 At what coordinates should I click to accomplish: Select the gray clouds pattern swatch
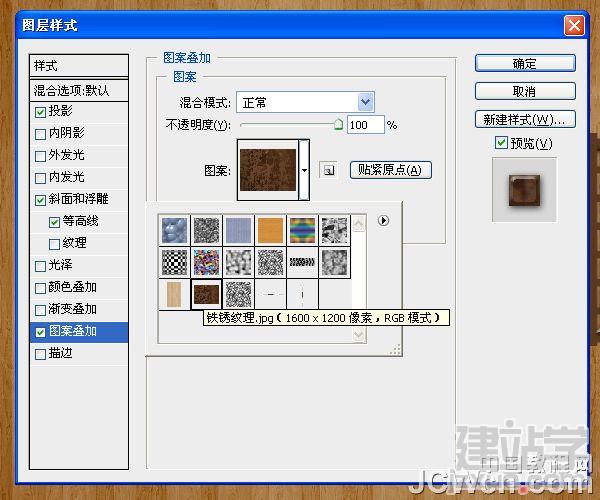[334, 262]
